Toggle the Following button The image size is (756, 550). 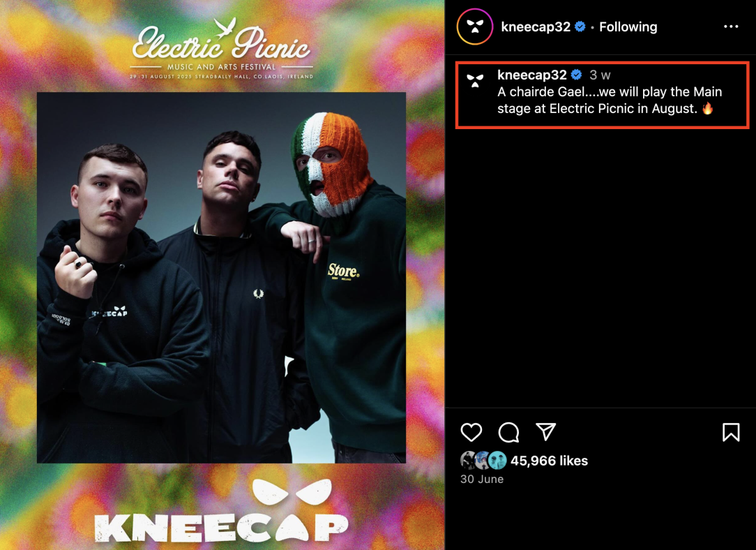click(628, 27)
